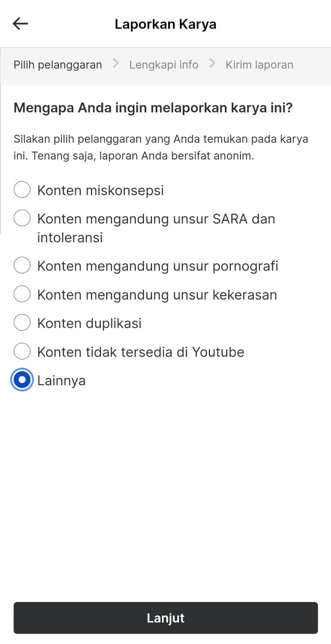The image size is (331, 644).
Task: Click the anonymous report description text
Action: point(161,147)
